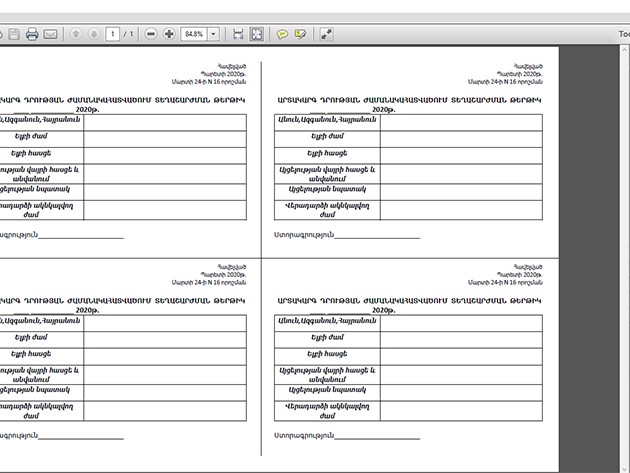Select the highlight text tool
Image resolution: width=630 pixels, height=473 pixels.
pyautogui.click(x=300, y=34)
